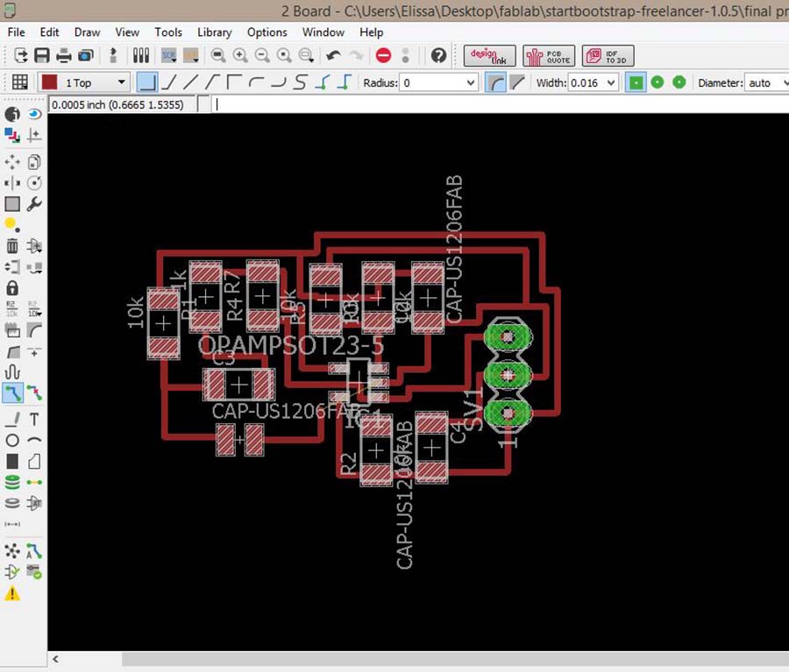Select the Paste tool (yellow dot)
The width and height of the screenshot is (789, 672).
click(x=12, y=224)
